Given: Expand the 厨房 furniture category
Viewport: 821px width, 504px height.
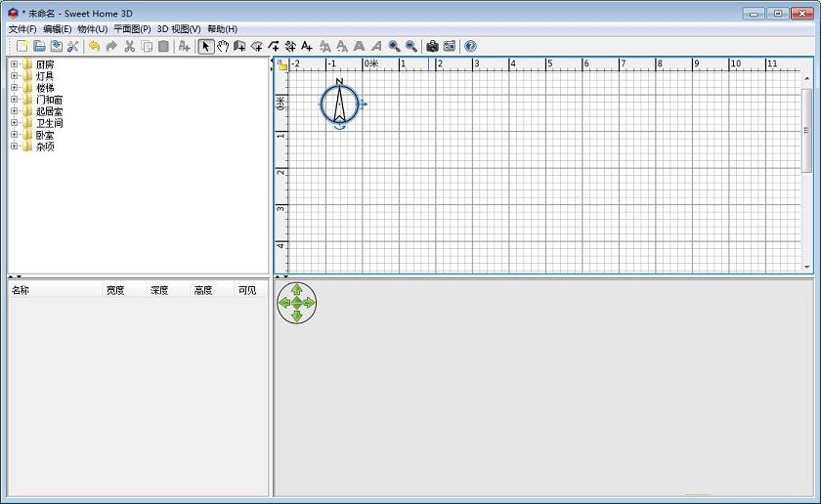Looking at the screenshot, I should [x=15, y=64].
